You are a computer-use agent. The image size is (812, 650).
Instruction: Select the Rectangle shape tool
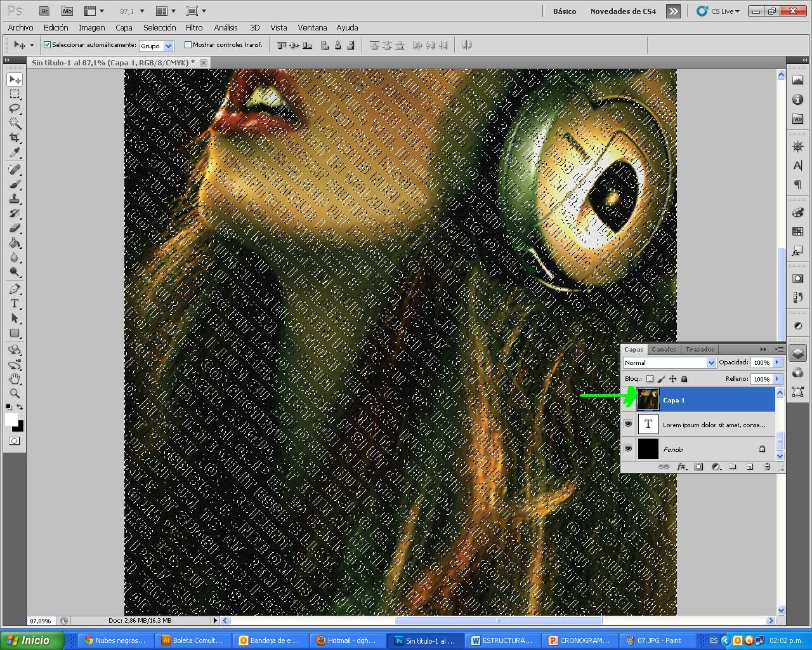[x=15, y=333]
